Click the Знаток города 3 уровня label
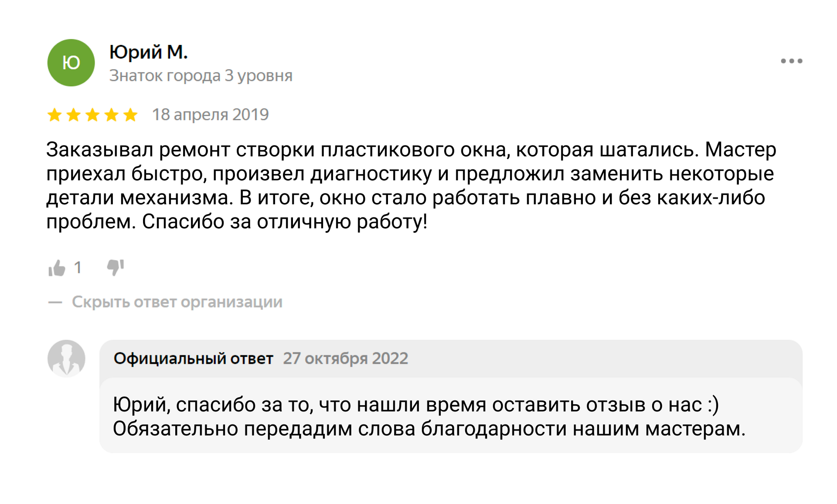This screenshot has height=504, width=837. [x=201, y=76]
